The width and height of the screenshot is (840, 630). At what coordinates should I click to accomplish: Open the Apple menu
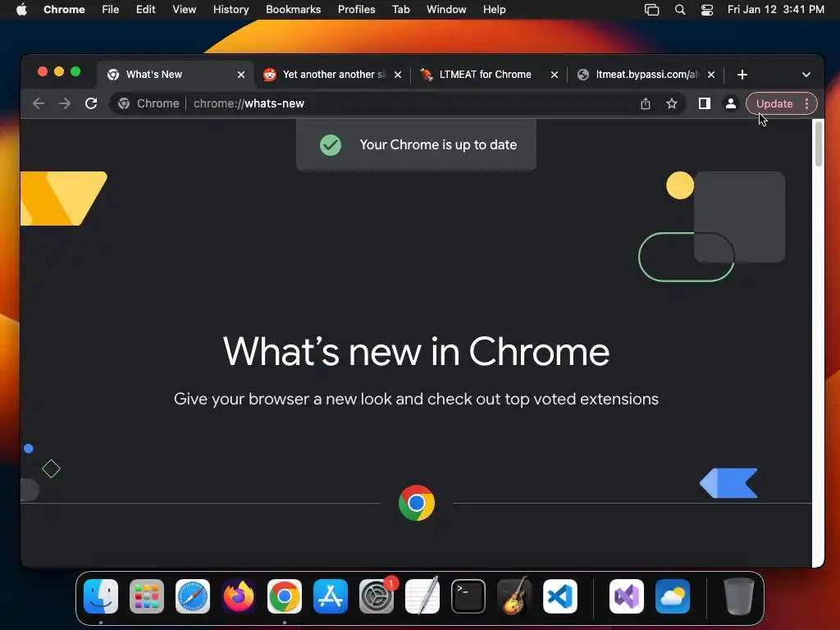21,9
